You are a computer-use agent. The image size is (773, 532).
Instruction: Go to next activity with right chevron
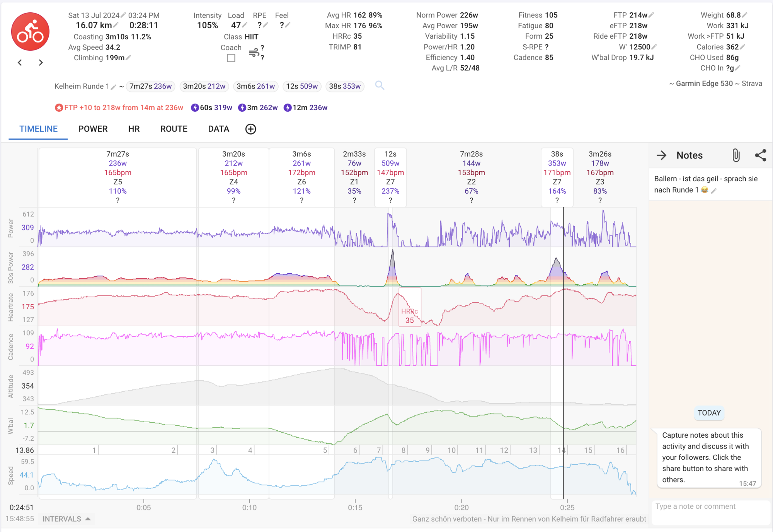41,63
